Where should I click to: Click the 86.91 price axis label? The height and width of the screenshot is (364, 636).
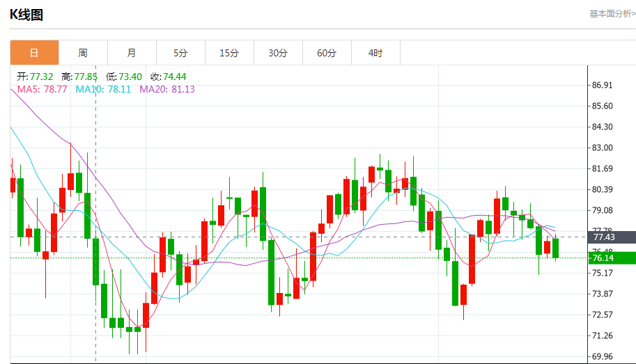(603, 85)
